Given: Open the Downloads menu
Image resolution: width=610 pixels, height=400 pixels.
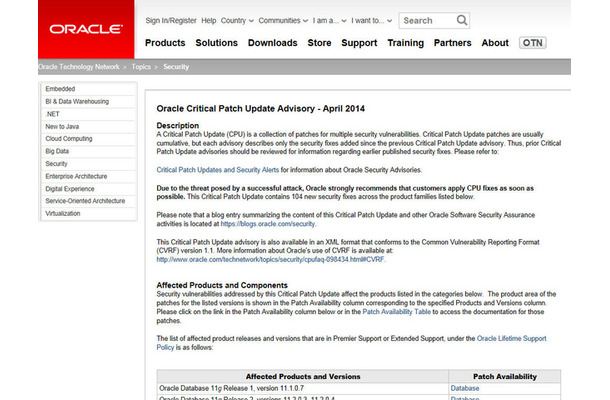Looking at the screenshot, I should pyautogui.click(x=272, y=43).
